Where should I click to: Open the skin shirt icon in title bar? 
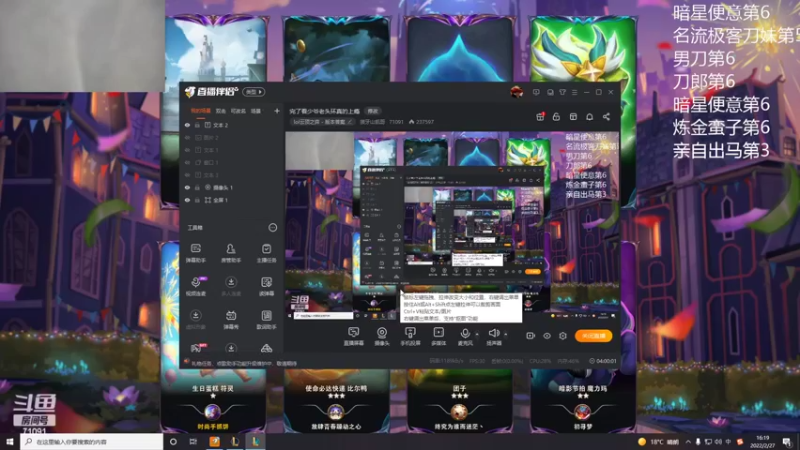click(x=562, y=92)
